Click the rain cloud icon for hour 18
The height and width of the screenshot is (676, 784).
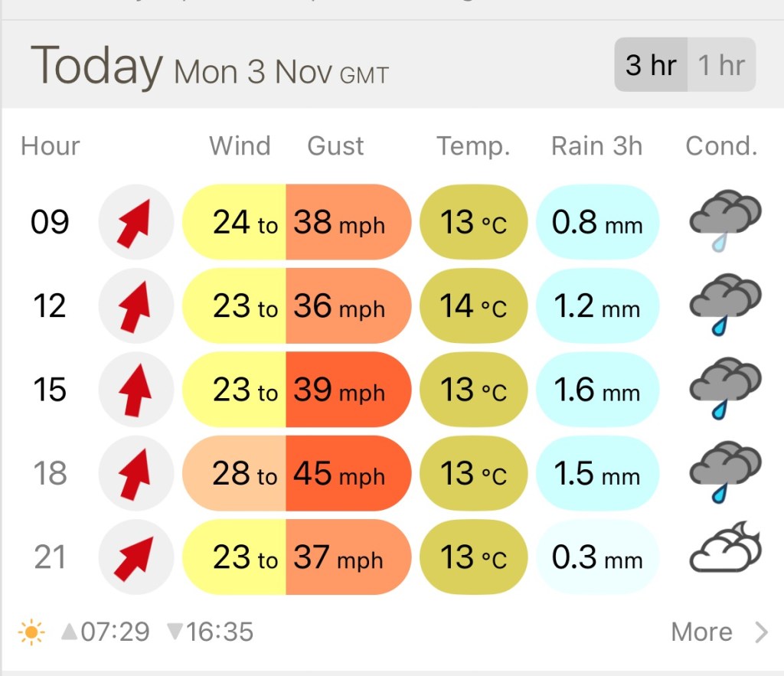coord(724,473)
